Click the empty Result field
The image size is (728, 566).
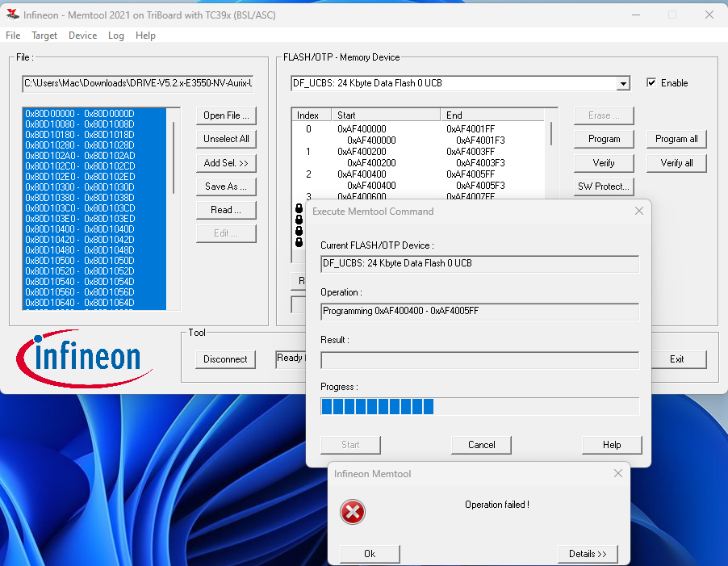479,360
